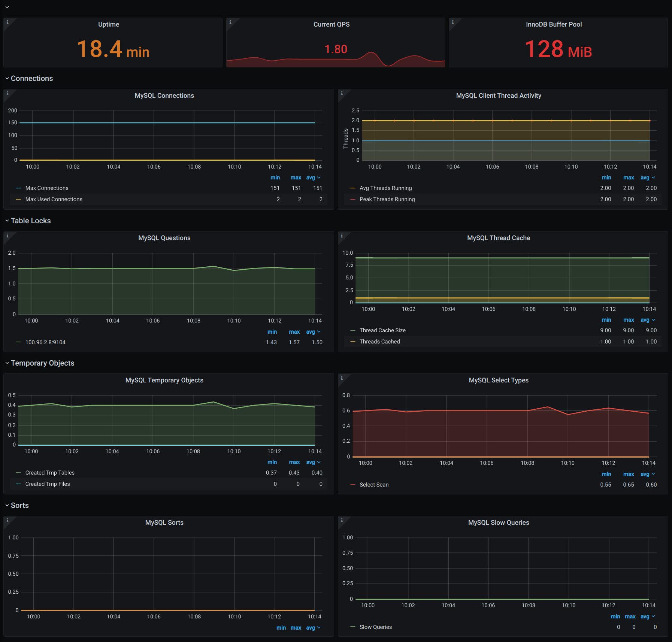672x642 pixels.
Task: Sort MySQL Connections legend by min
Action: pyautogui.click(x=275, y=178)
